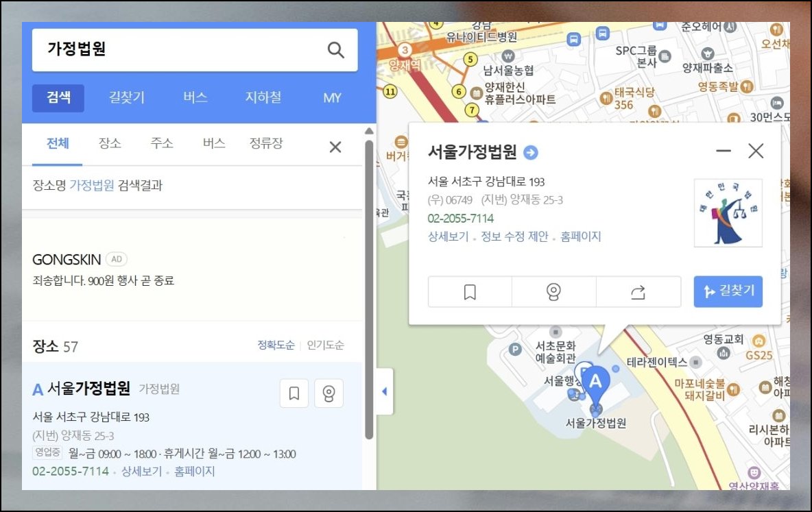The height and width of the screenshot is (512, 812).
Task: Open 홈페이지 link in result list
Action: 194,471
